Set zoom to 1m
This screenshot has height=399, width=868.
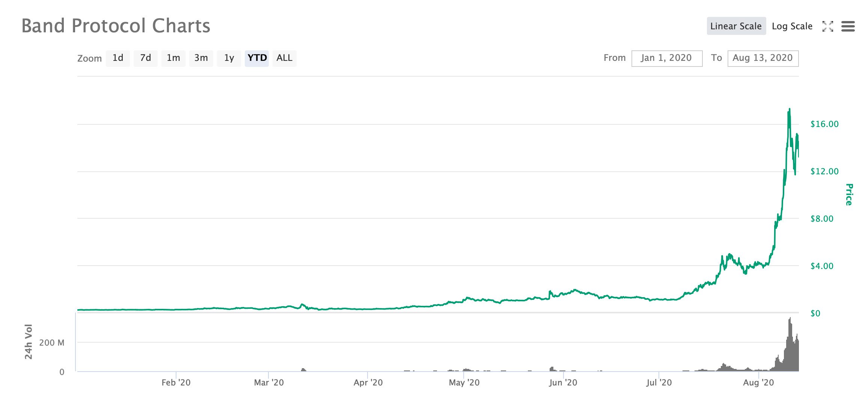[173, 58]
